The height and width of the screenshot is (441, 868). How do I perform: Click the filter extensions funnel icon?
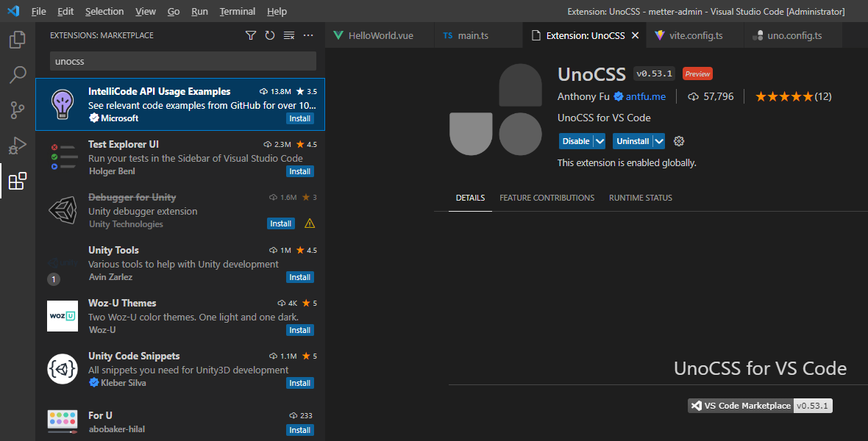click(251, 35)
